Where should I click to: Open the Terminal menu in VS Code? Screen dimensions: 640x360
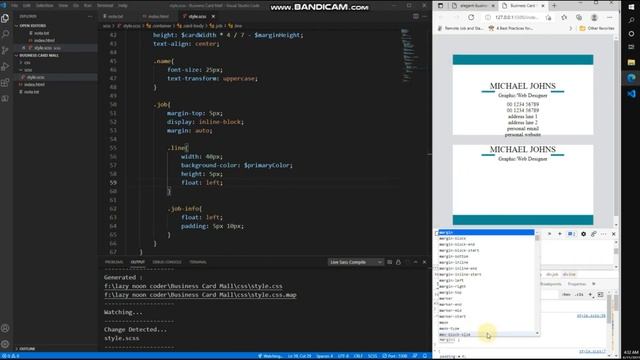(105, 6)
